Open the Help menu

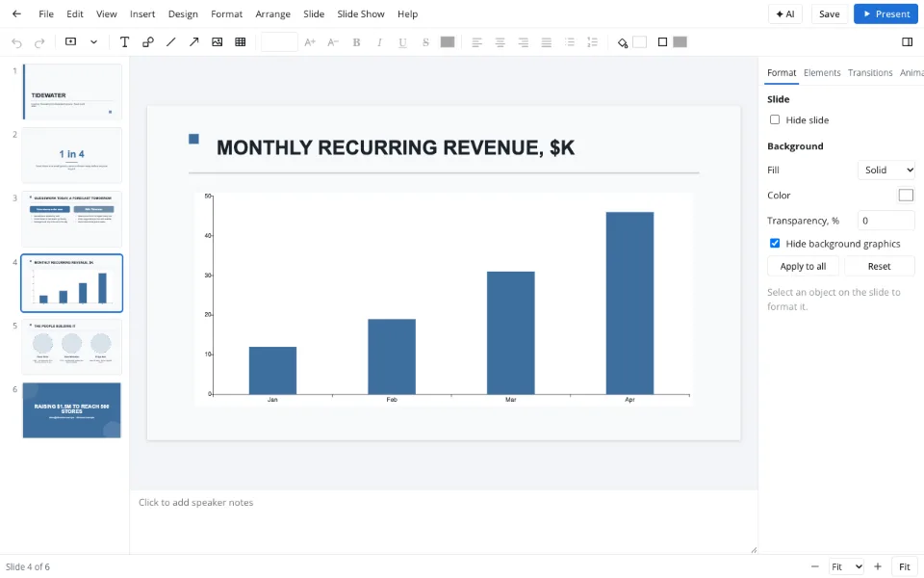tap(407, 13)
